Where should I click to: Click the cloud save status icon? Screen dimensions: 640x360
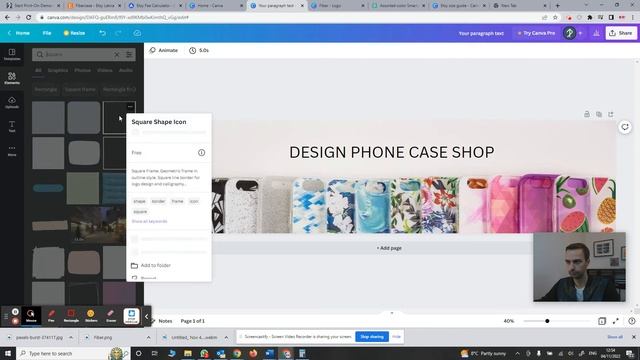pyautogui.click(x=137, y=33)
